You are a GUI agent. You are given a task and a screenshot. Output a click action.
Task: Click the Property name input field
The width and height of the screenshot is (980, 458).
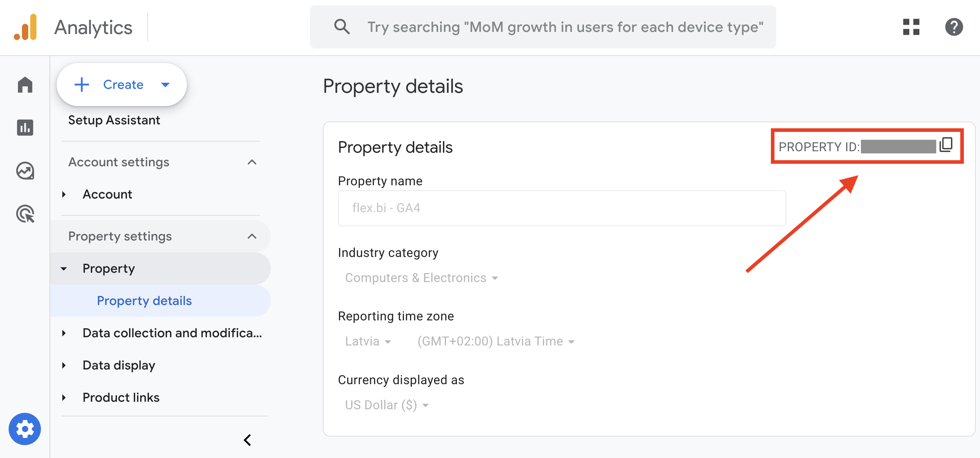tap(561, 208)
